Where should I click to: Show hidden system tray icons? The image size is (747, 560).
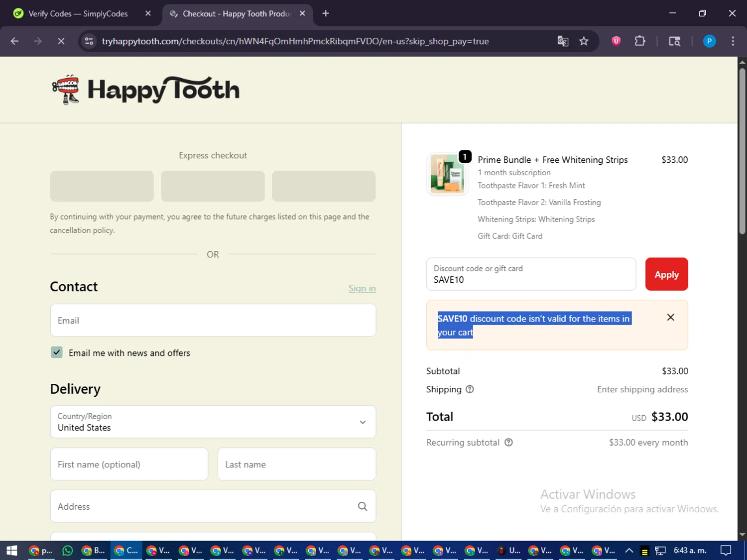point(629,550)
